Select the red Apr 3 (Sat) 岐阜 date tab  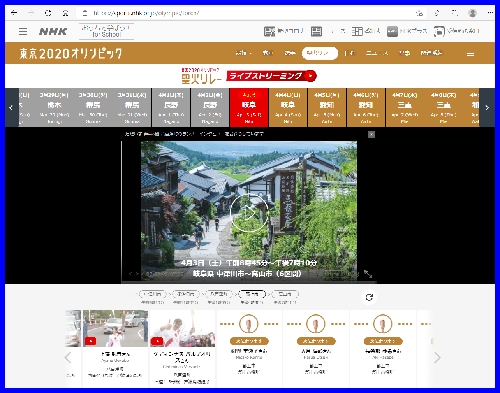click(249, 108)
